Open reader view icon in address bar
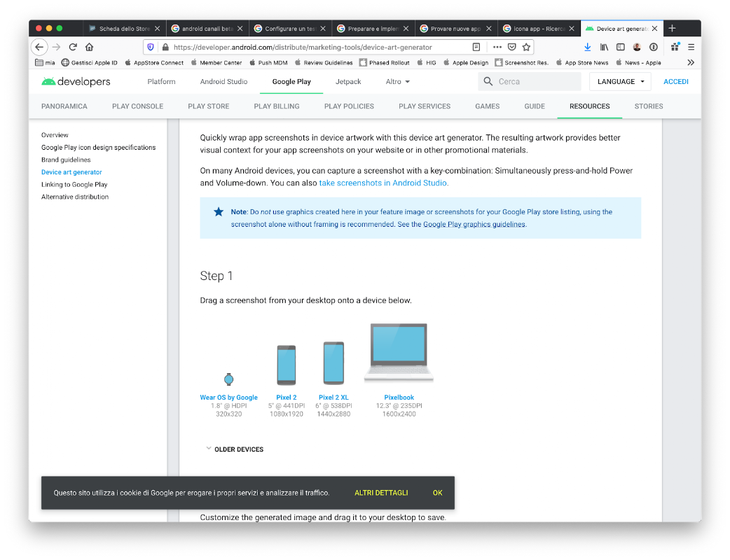The height and width of the screenshot is (560, 730). [476, 47]
